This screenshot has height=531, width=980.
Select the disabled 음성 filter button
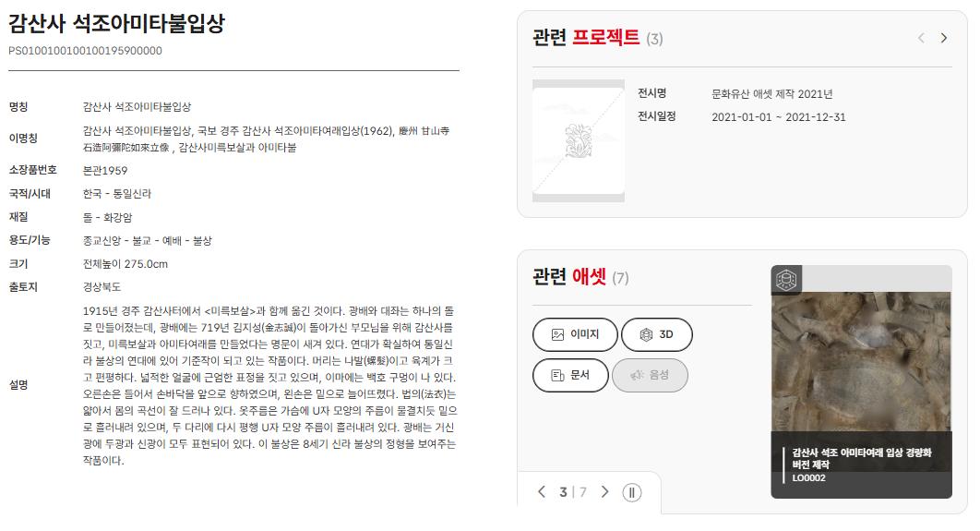click(x=650, y=375)
